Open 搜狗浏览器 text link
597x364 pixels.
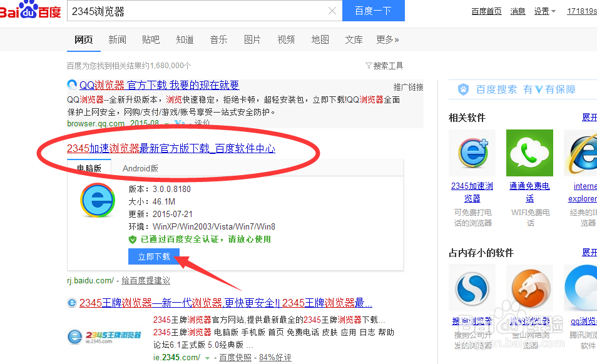click(472, 321)
